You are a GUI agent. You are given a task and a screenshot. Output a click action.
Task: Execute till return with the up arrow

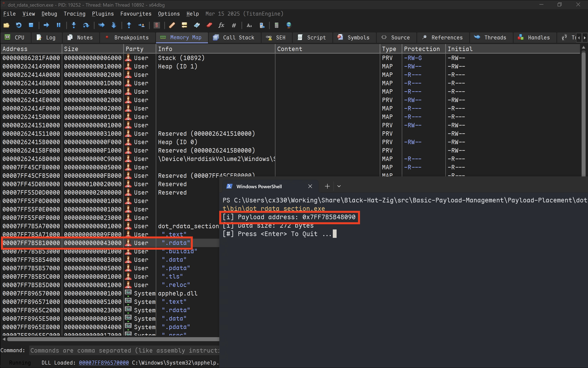pyautogui.click(x=129, y=25)
